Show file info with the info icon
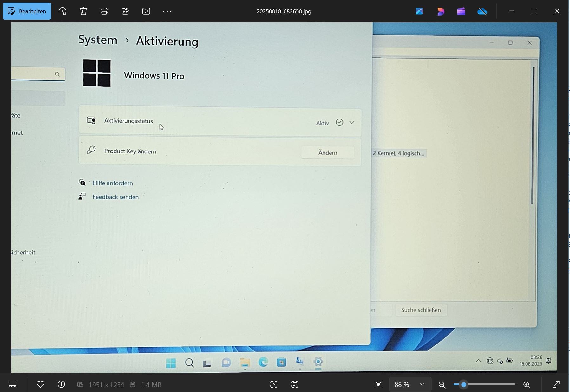The image size is (570, 392). [x=61, y=384]
